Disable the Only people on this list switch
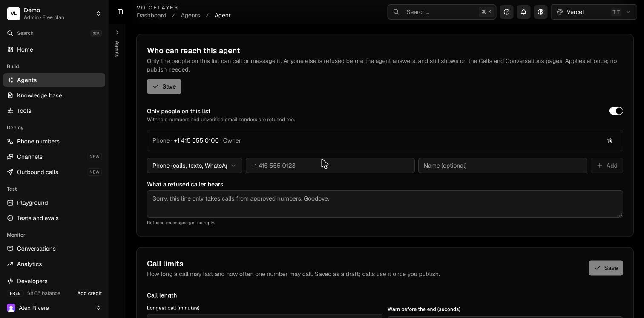 616,111
